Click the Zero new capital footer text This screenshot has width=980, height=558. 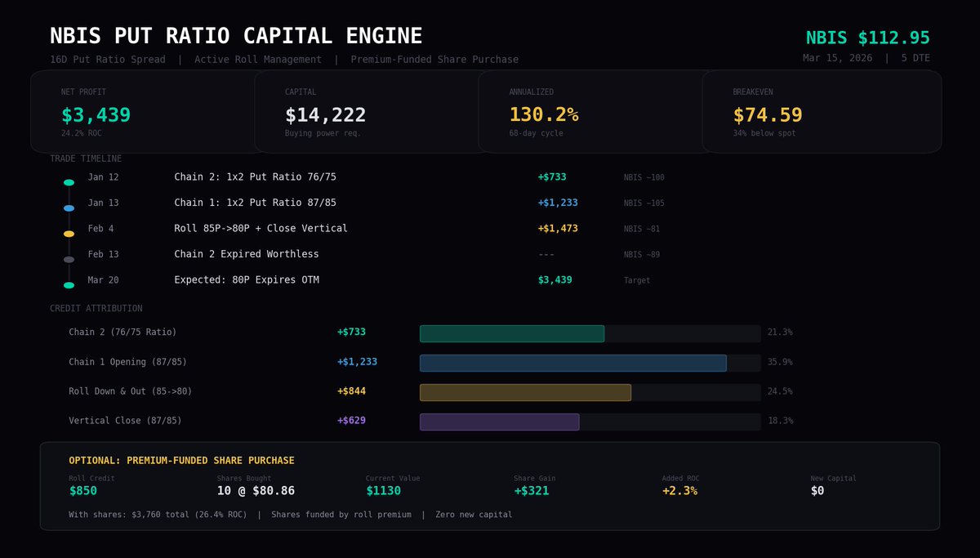pos(474,515)
